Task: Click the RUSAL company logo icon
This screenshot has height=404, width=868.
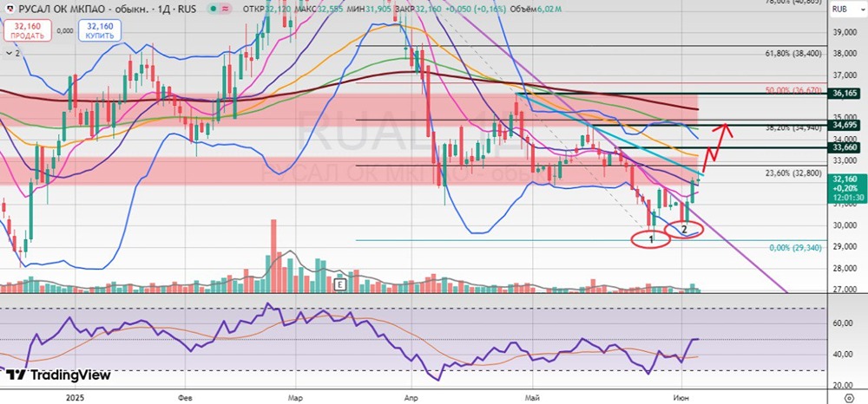Action: tap(11, 10)
